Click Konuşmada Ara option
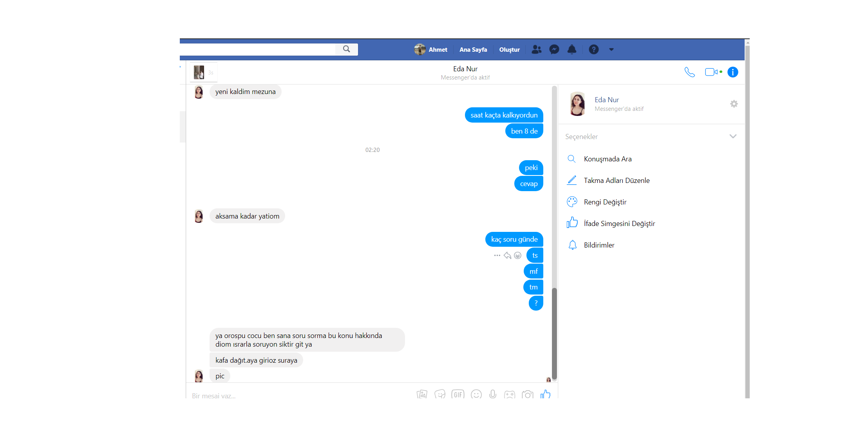 click(x=608, y=159)
